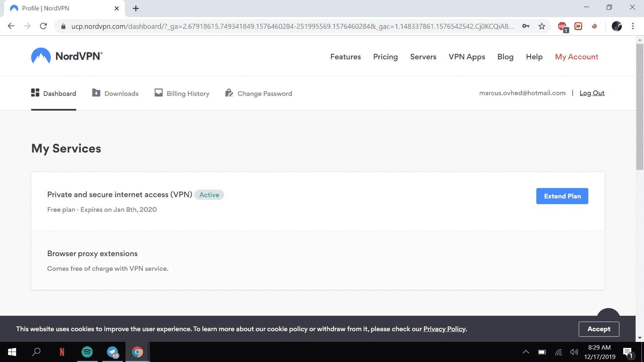Click the Log Out link
This screenshot has height=362, width=644.
point(592,93)
